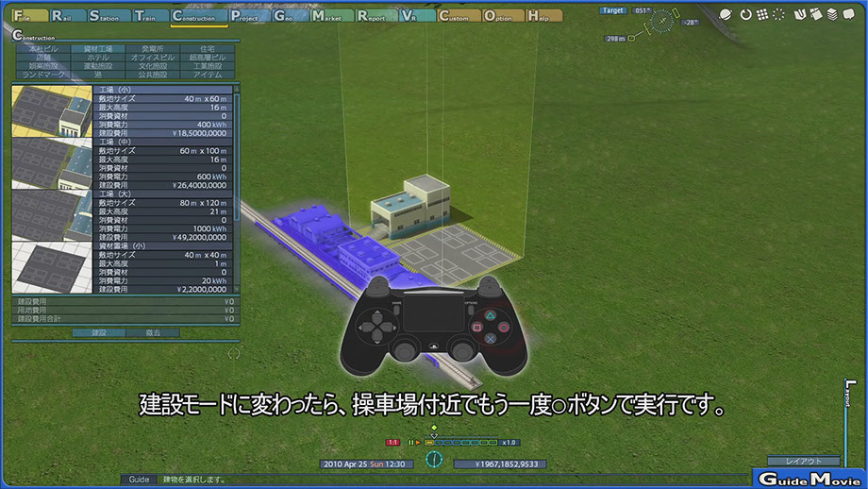Image resolution: width=868 pixels, height=489 pixels.
Task: Adjust the game speed slider bar
Action: point(460,442)
